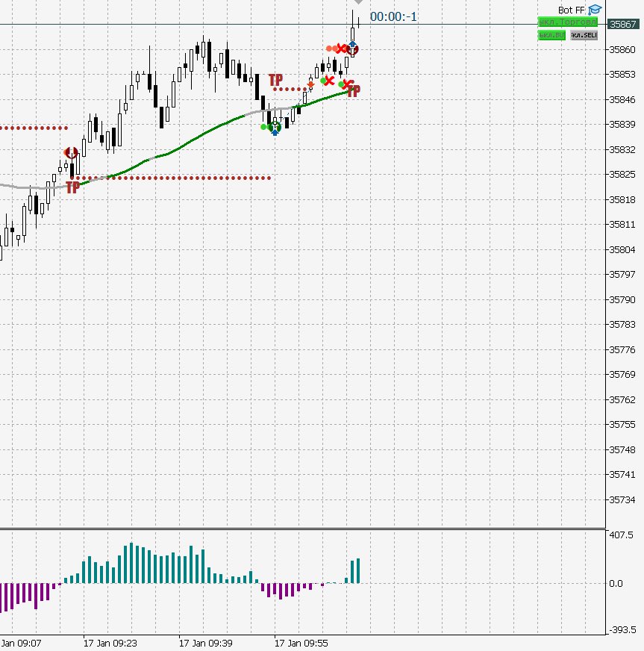Toggle the gray SELL enable button
Viewport: 644px width, 651px height.
[584, 35]
